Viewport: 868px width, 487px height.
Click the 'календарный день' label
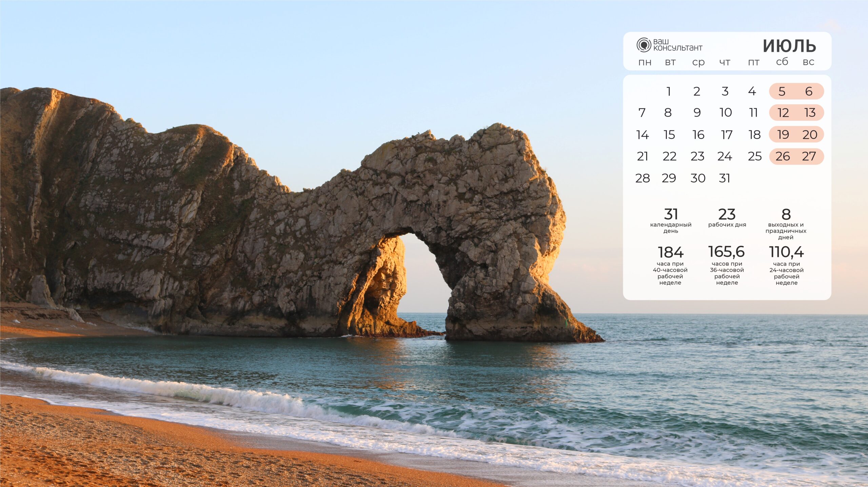click(671, 228)
